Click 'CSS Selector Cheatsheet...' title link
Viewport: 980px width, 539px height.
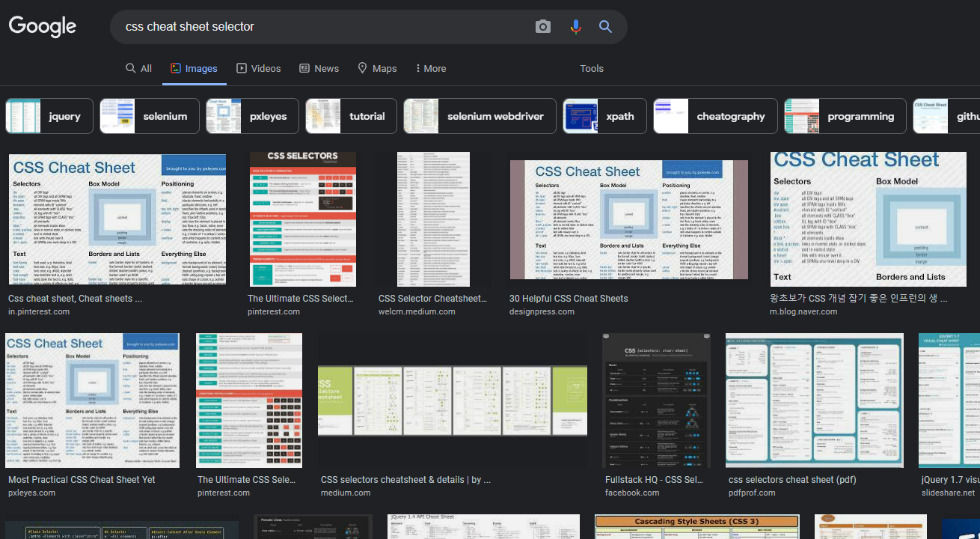coord(432,298)
